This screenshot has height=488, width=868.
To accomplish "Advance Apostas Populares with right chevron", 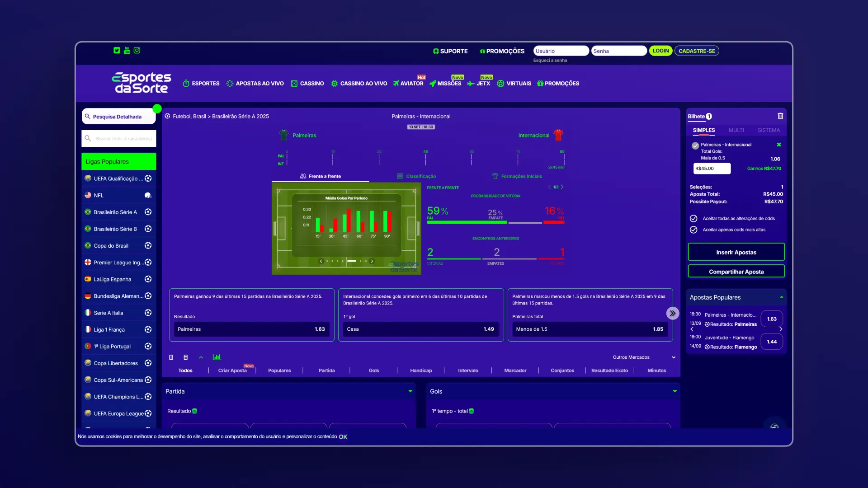I will (781, 329).
